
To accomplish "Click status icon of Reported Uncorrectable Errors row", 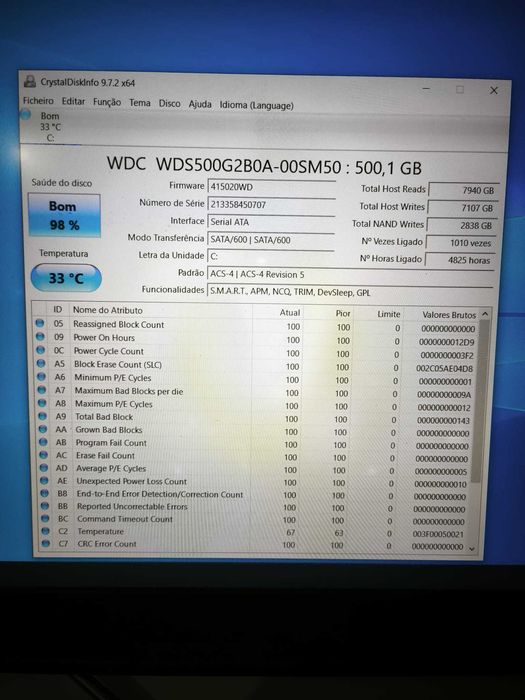I will 45,506.
